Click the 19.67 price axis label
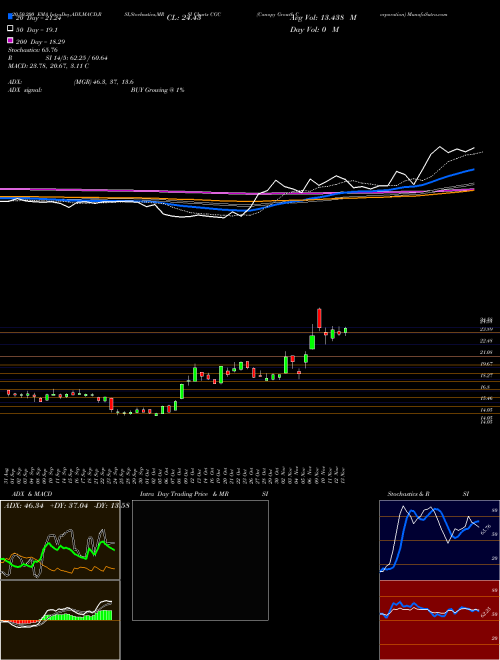 tap(486, 364)
